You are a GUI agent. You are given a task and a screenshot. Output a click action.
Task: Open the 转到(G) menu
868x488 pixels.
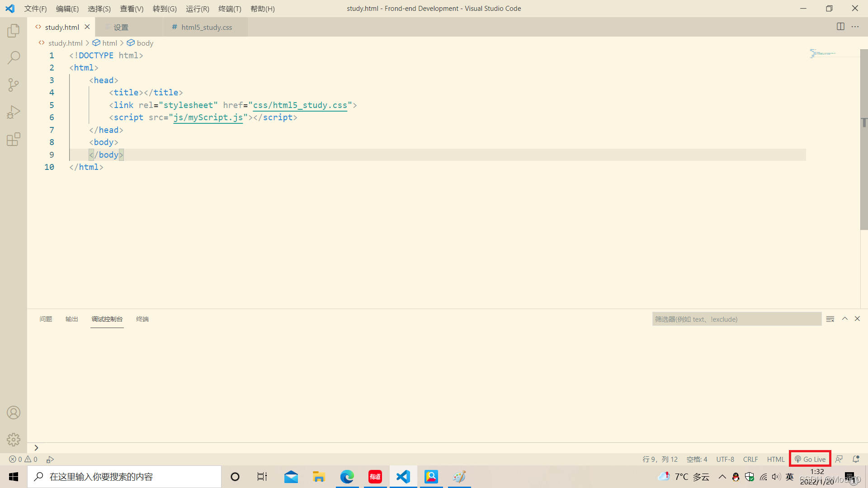tap(165, 9)
